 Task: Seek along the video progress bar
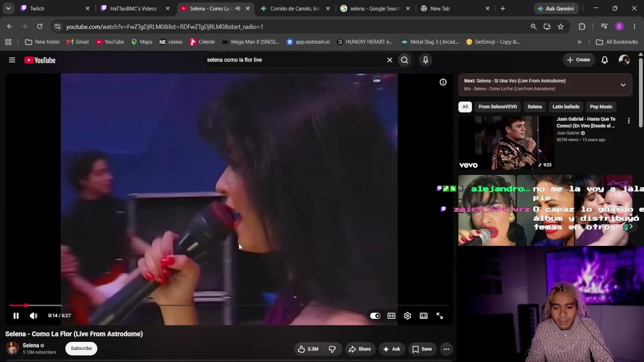[x=229, y=305]
